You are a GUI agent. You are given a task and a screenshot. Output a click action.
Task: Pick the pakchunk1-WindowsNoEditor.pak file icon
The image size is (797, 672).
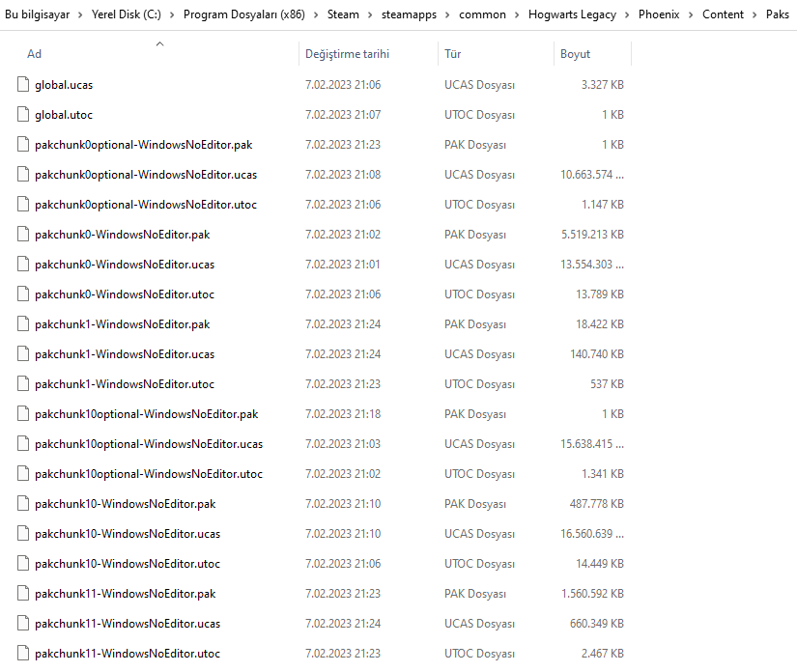[x=23, y=324]
